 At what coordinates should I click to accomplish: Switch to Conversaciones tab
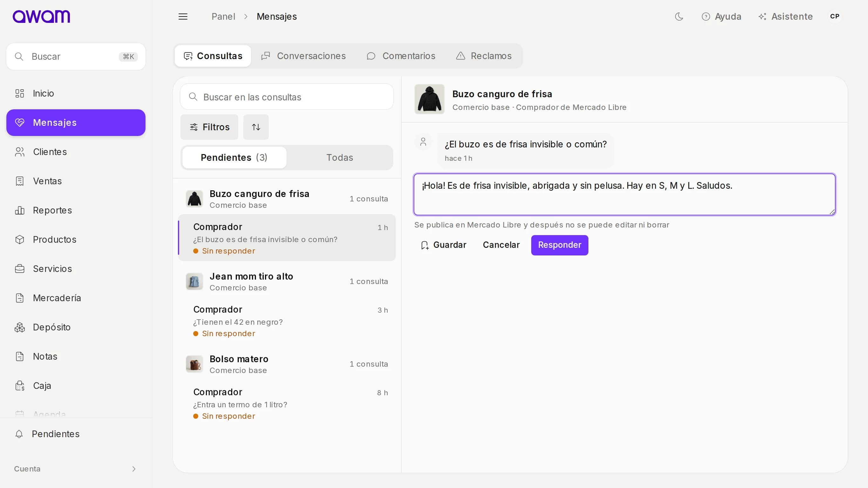[x=303, y=56]
